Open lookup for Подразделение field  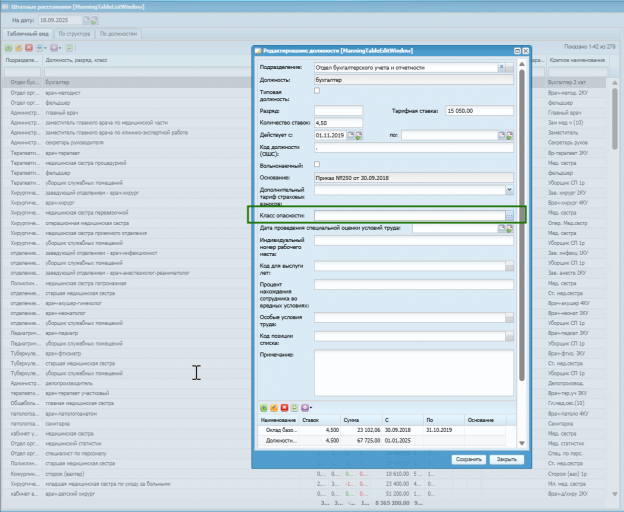[510, 67]
